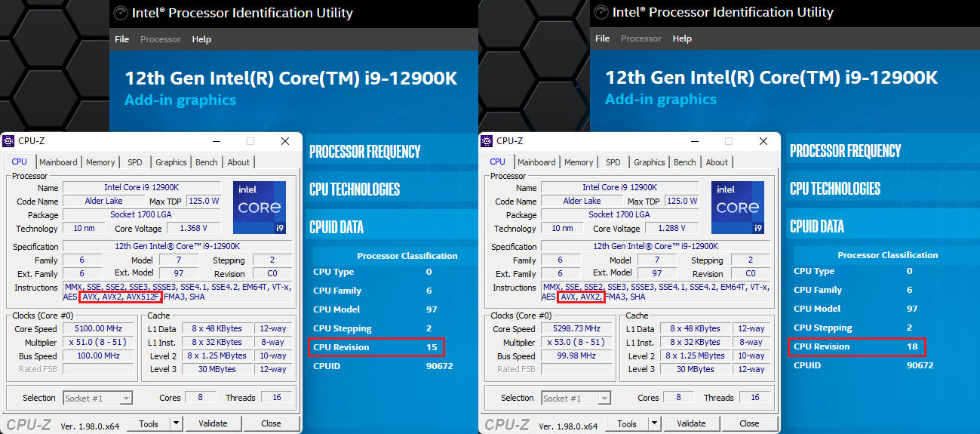Click Bus Speed value 100.00 MHz
The width and height of the screenshot is (980, 434).
click(97, 356)
